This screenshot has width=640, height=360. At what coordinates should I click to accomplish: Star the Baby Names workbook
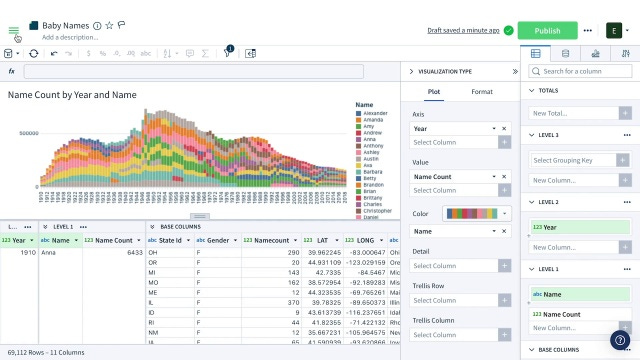(x=109, y=25)
